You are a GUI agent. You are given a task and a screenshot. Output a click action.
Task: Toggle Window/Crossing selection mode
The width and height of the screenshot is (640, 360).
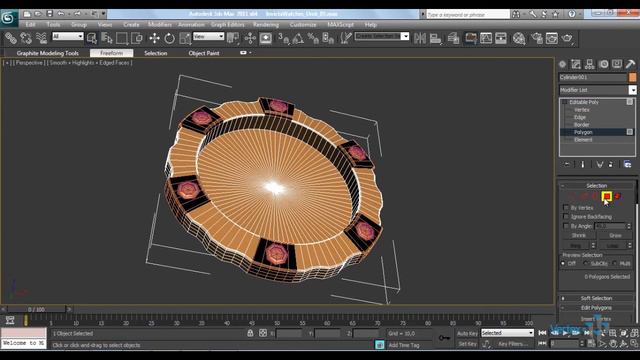[137, 38]
